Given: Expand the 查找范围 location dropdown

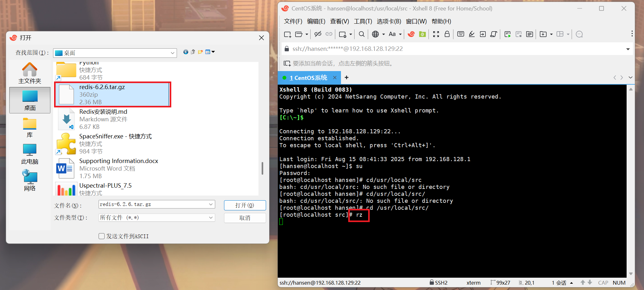Looking at the screenshot, I should pos(173,53).
